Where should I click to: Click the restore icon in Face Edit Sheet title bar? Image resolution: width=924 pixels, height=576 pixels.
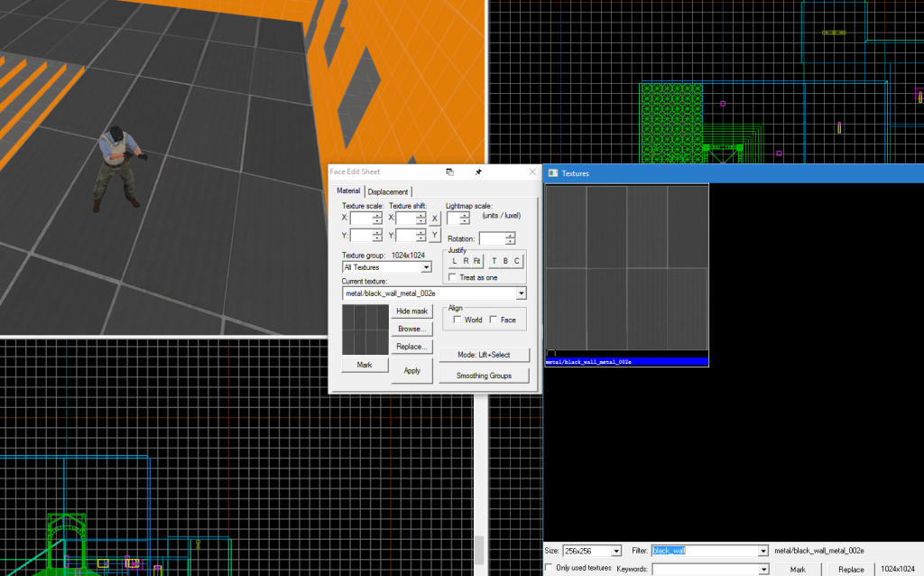pos(449,172)
